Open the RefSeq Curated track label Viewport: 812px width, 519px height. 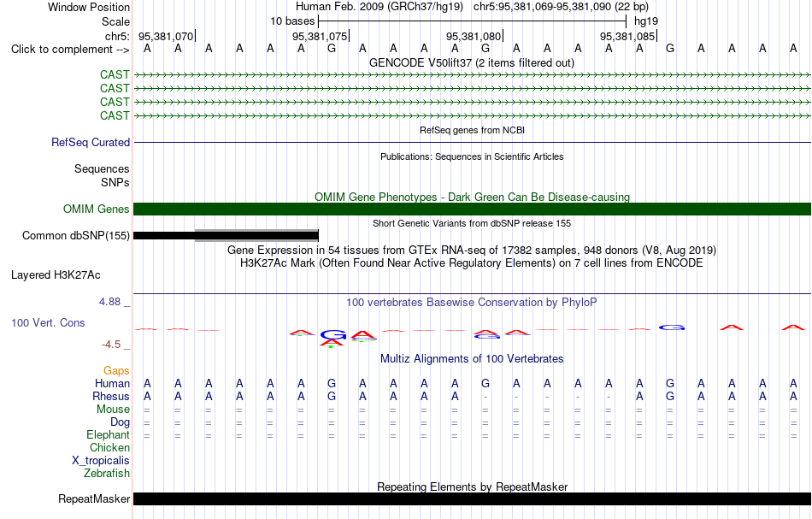[x=90, y=143]
